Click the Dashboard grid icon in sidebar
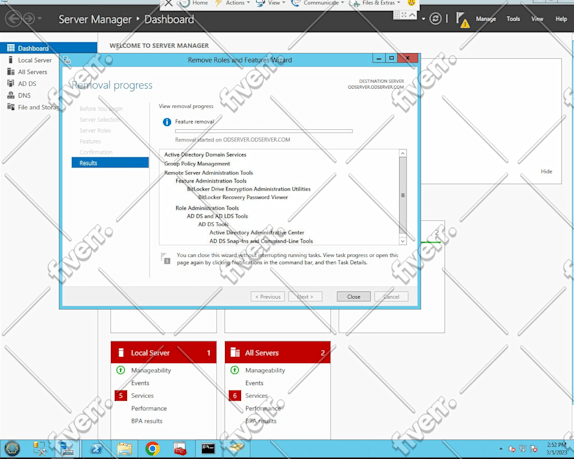Viewport: 574px width, 459px height. [11, 48]
